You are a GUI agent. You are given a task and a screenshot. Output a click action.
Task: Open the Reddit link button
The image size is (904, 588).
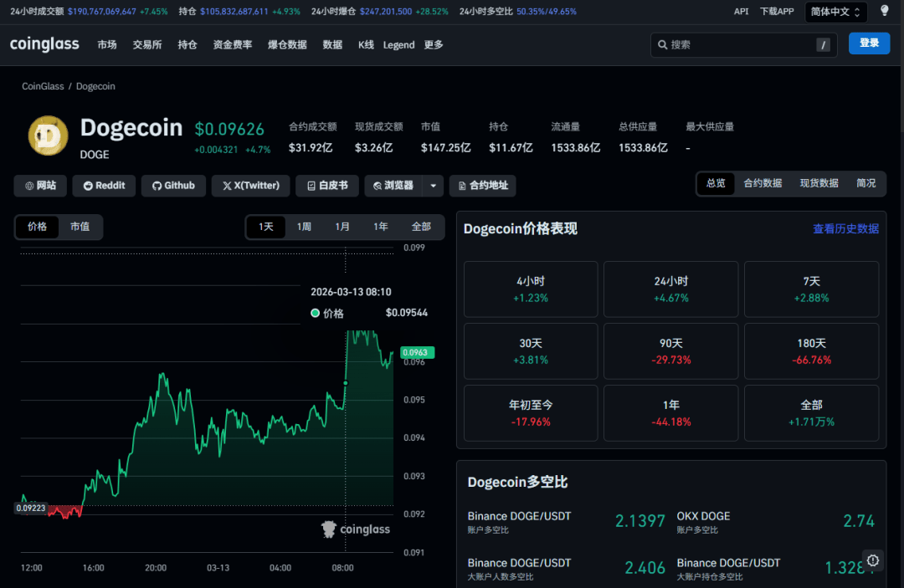105,186
